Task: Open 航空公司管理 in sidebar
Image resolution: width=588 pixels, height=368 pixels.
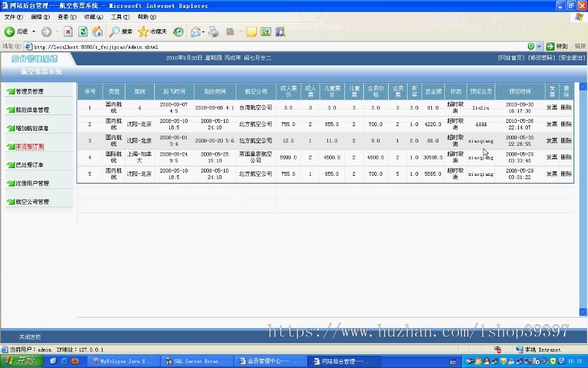Action: point(32,202)
